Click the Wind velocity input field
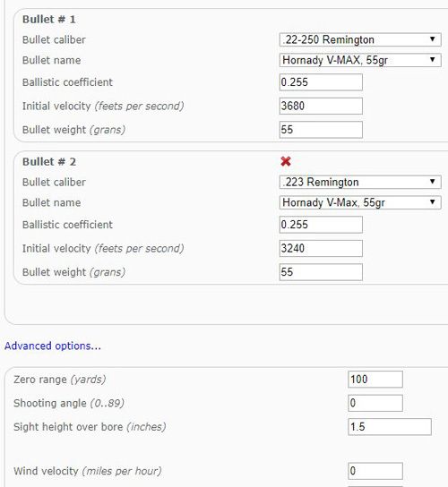Viewport: 448px width, 487px height. pos(375,471)
